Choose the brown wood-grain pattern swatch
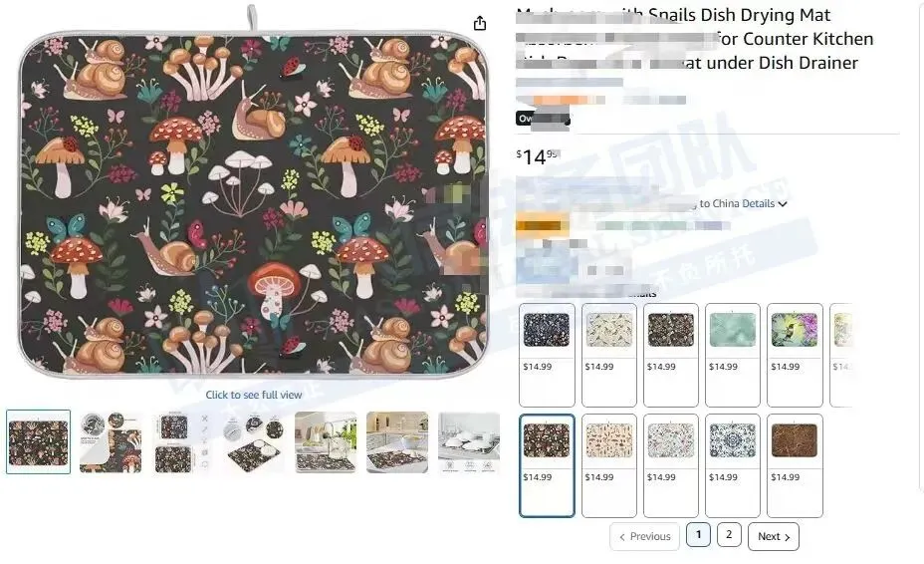 [795, 465]
